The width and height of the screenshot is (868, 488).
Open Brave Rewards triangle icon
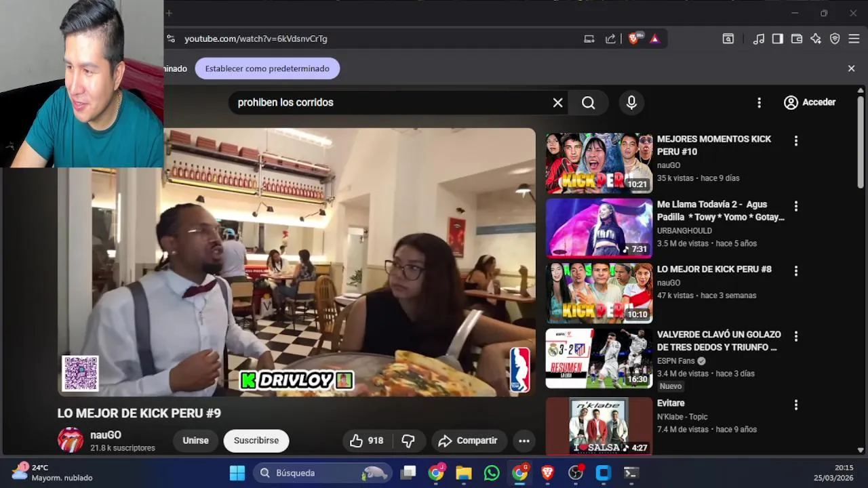pyautogui.click(x=654, y=39)
